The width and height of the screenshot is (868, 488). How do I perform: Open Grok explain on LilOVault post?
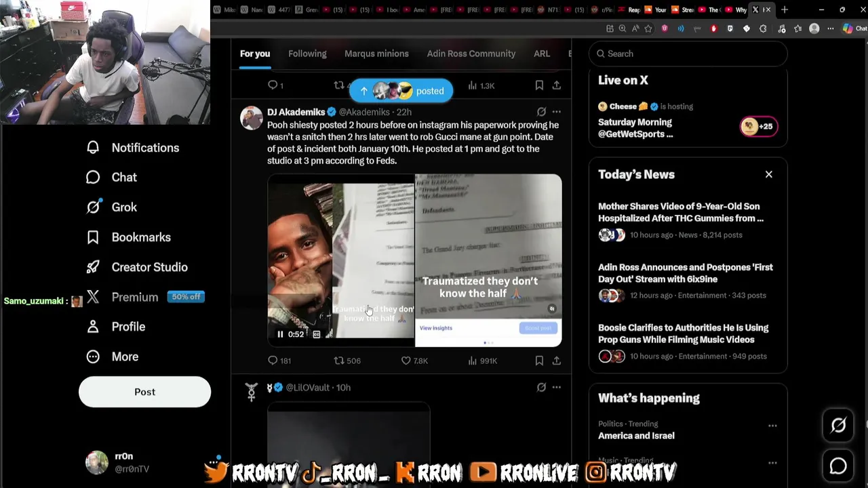[x=541, y=388]
